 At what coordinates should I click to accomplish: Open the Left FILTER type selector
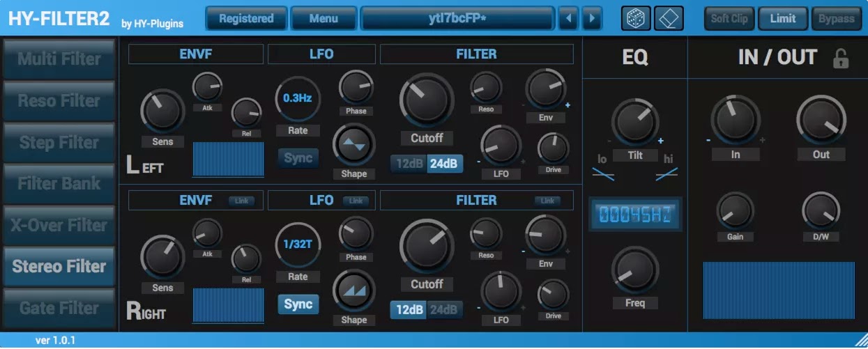click(477, 54)
